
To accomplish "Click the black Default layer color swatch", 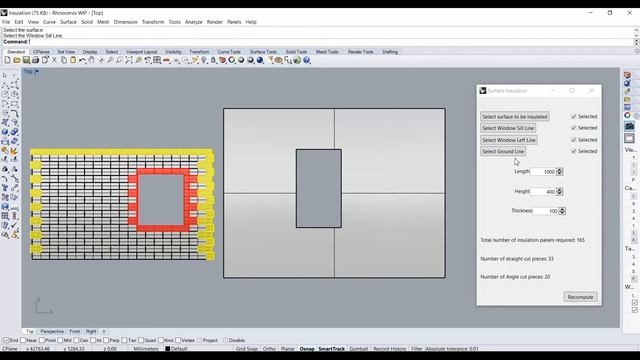I will (x=167, y=349).
